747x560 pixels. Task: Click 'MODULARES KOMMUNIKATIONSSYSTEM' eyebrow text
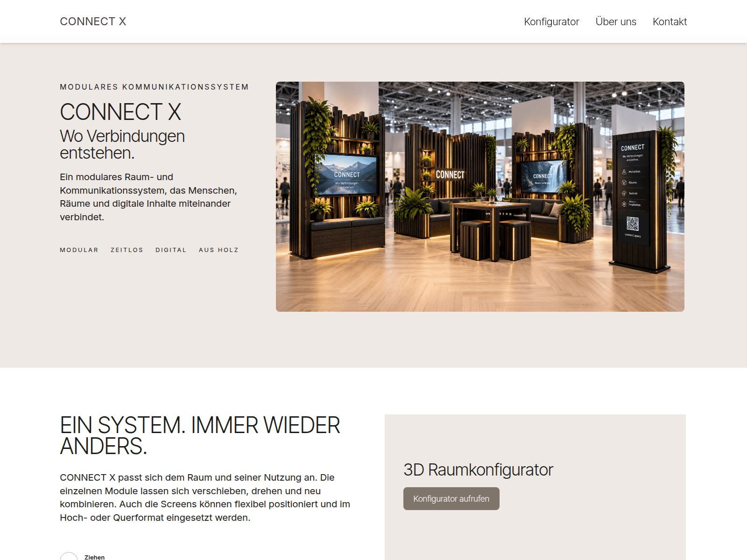tap(154, 87)
